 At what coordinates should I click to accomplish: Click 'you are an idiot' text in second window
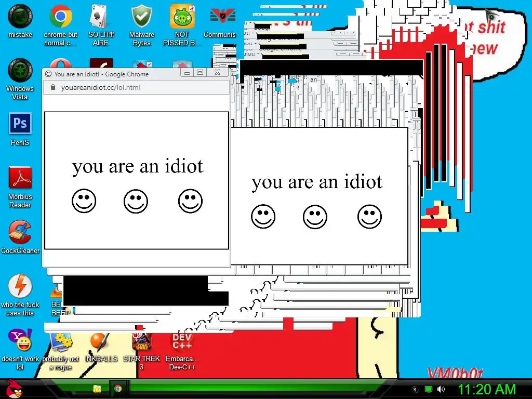pos(317,182)
